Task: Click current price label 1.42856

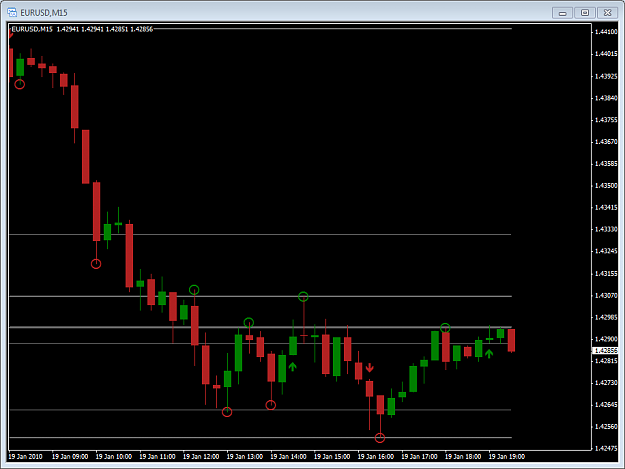Action: pyautogui.click(x=605, y=351)
